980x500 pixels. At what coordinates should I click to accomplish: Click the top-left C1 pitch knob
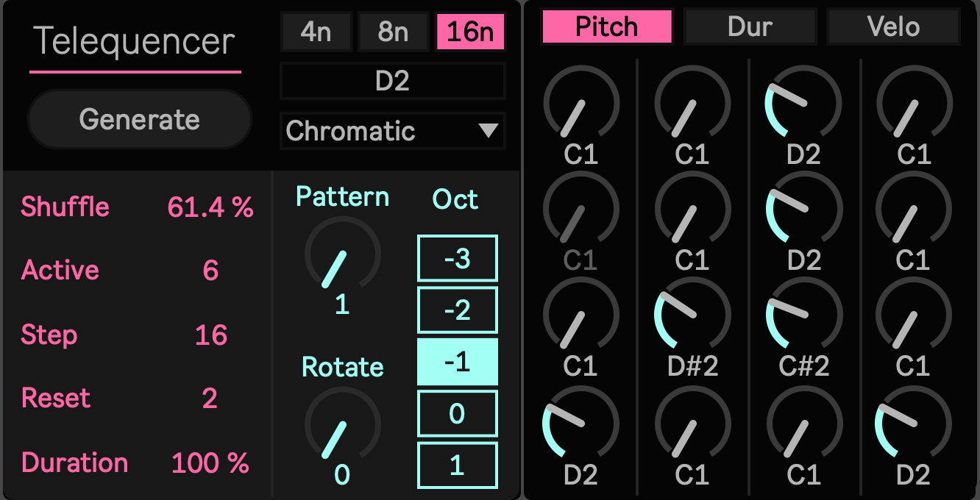click(581, 103)
